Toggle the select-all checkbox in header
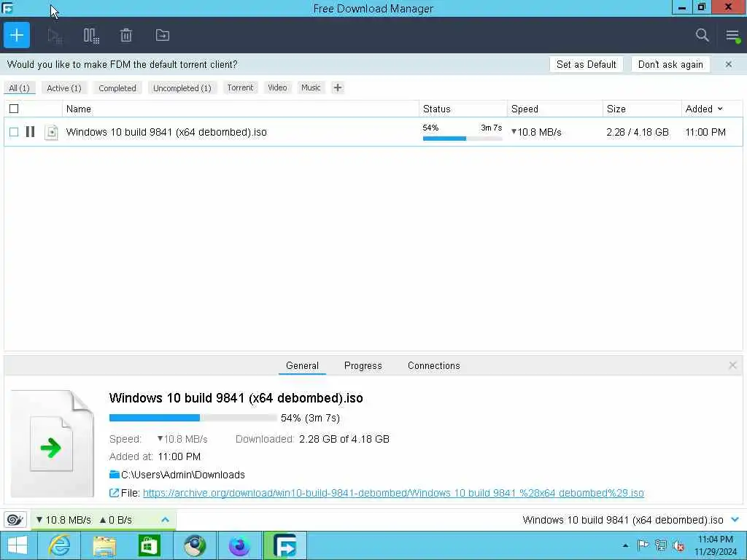The width and height of the screenshot is (747, 560). tap(14, 109)
